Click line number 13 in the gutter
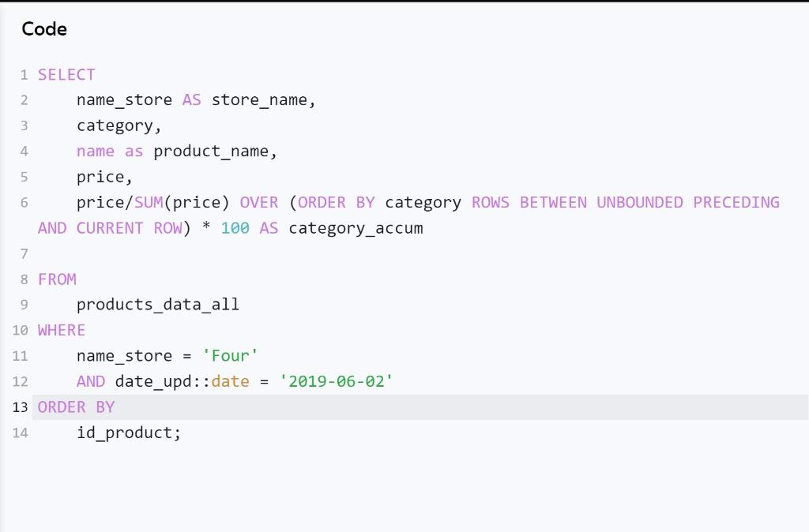The height and width of the screenshot is (532, 809). point(19,406)
